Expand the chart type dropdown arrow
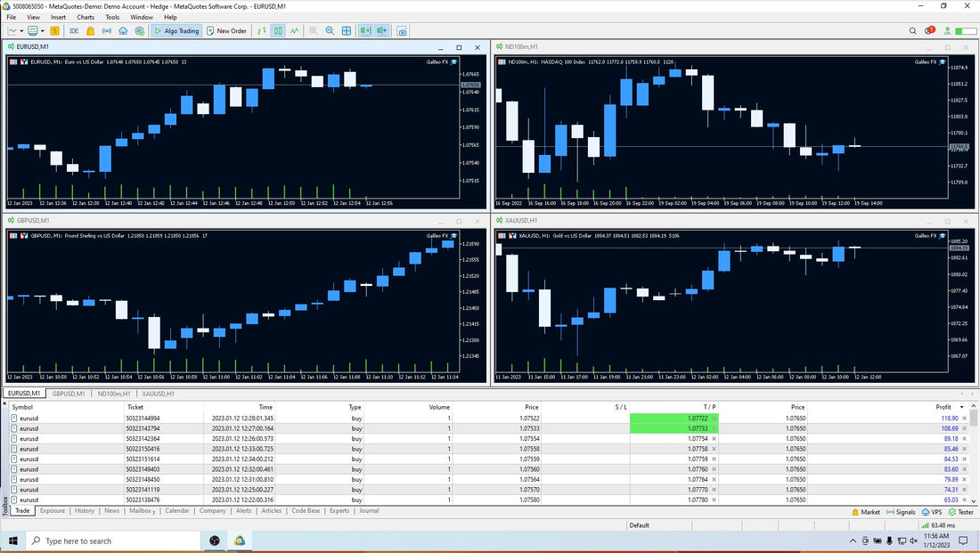980x553 pixels. pos(22,31)
